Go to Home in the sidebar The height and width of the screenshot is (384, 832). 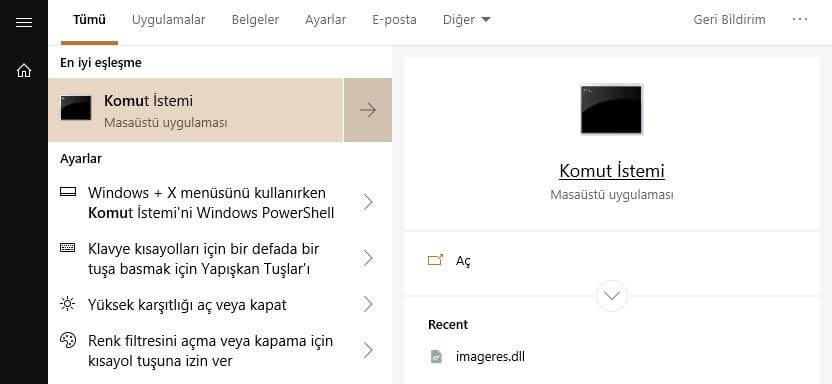pos(24,70)
